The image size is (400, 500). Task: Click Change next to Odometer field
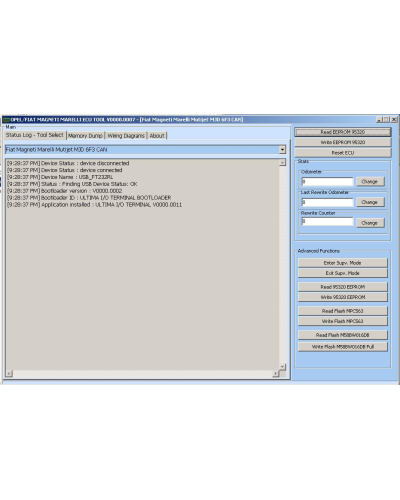pyautogui.click(x=369, y=182)
